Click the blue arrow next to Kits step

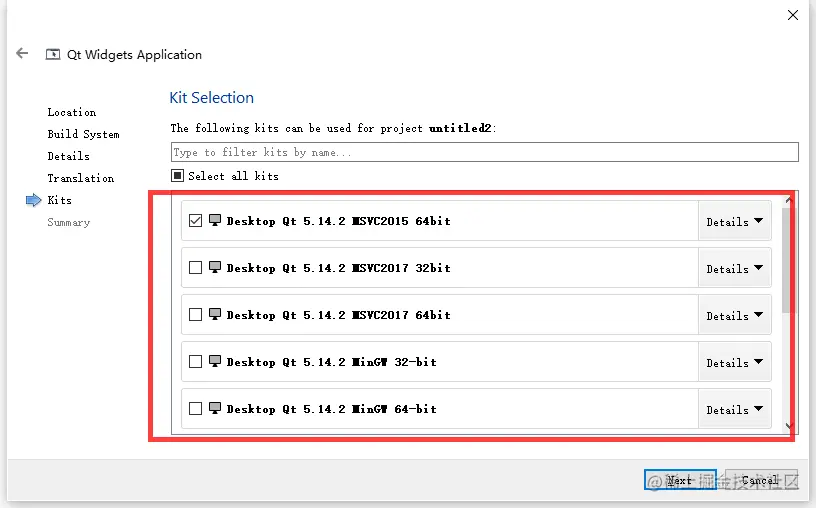point(33,200)
